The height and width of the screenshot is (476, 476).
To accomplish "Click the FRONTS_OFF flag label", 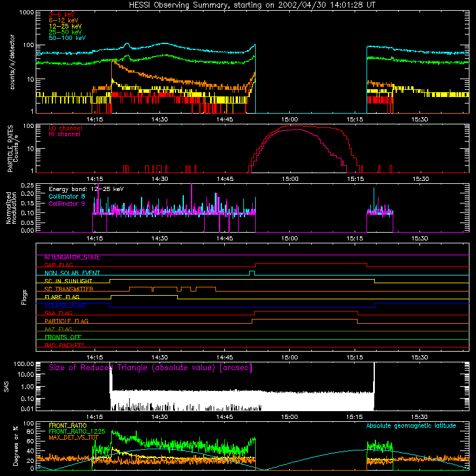I will pyautogui.click(x=63, y=337).
